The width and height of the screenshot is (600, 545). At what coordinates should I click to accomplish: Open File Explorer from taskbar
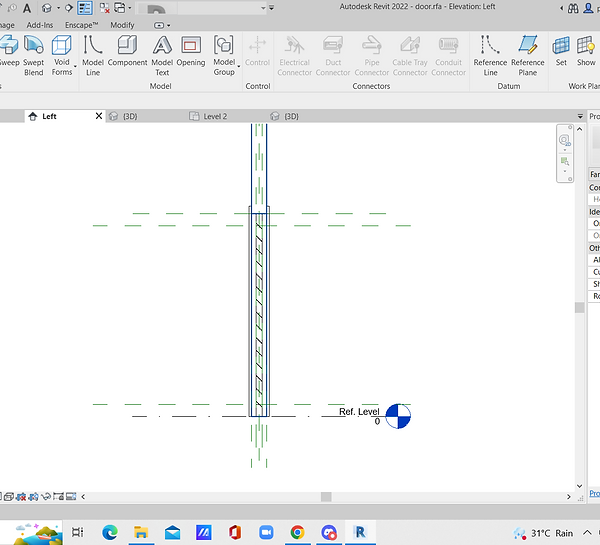(141, 532)
